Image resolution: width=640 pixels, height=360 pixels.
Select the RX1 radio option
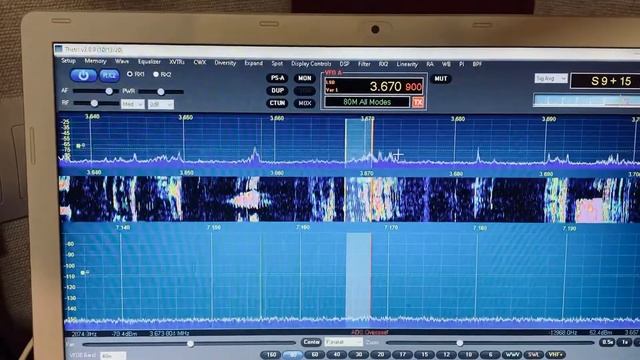tap(136, 74)
